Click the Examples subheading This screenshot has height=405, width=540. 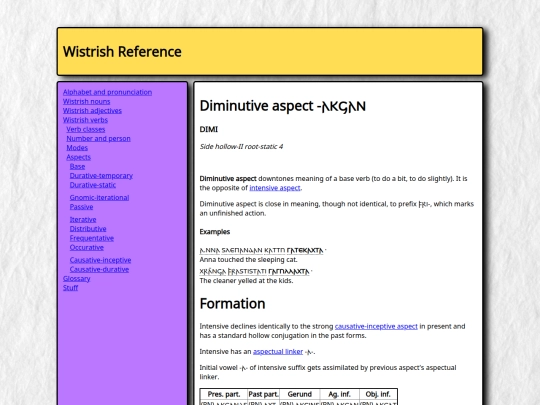pos(215,231)
